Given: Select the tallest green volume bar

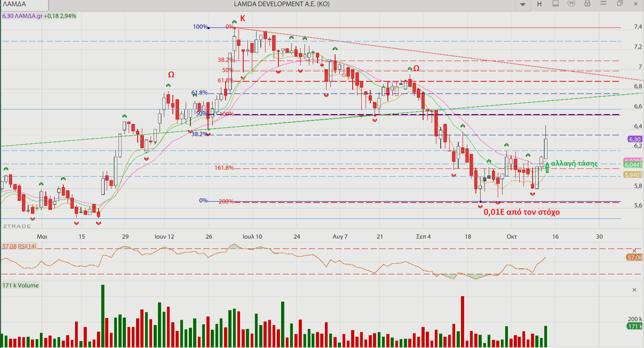Looking at the screenshot, I should click(103, 316).
